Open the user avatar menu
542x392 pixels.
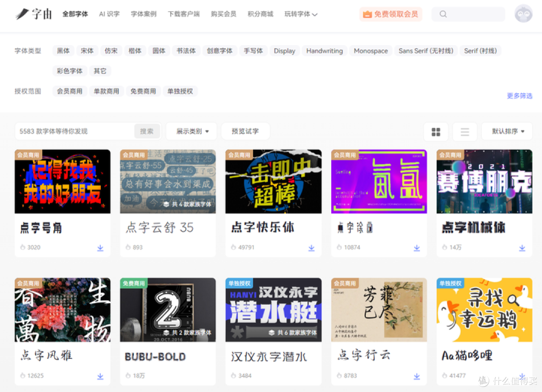(523, 14)
